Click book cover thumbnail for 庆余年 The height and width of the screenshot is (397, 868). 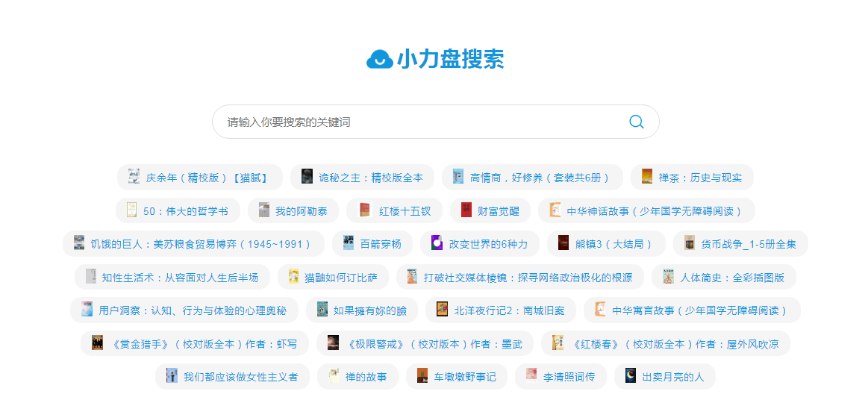coord(134,177)
